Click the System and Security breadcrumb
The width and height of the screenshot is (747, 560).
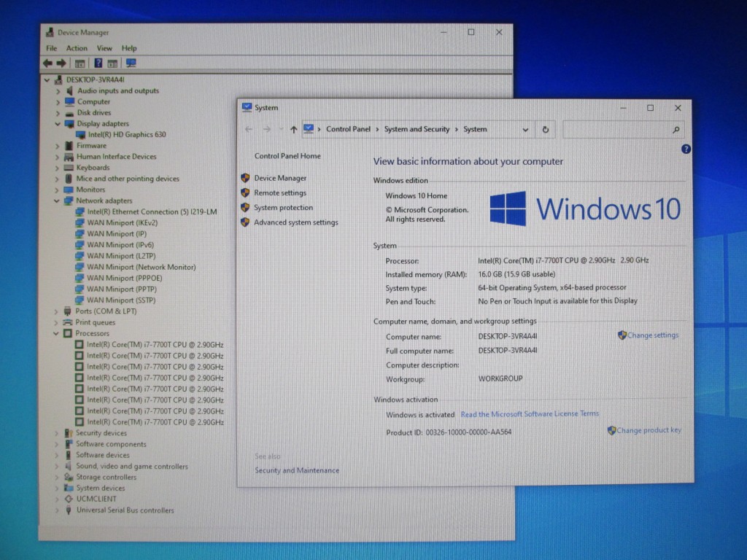(417, 129)
